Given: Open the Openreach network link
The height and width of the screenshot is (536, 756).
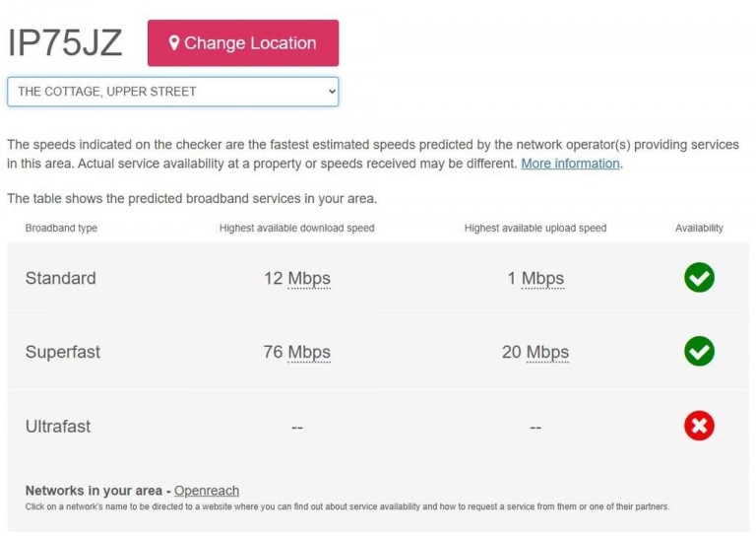Looking at the screenshot, I should (207, 491).
